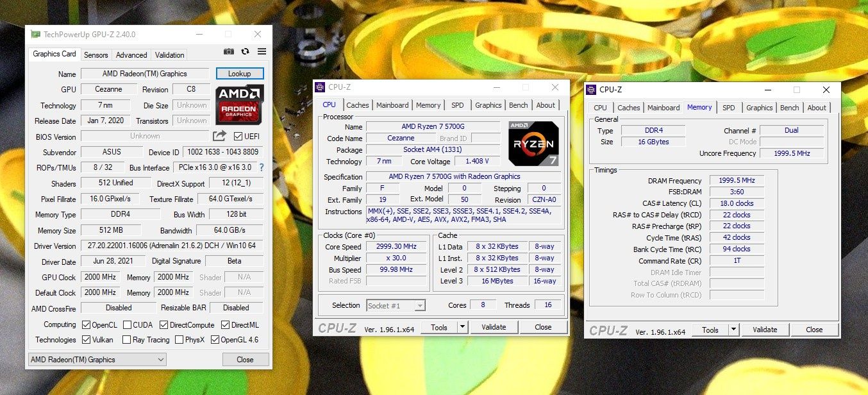Open SPD tab in CPU-Z Memory window
868x395 pixels.
(x=729, y=108)
